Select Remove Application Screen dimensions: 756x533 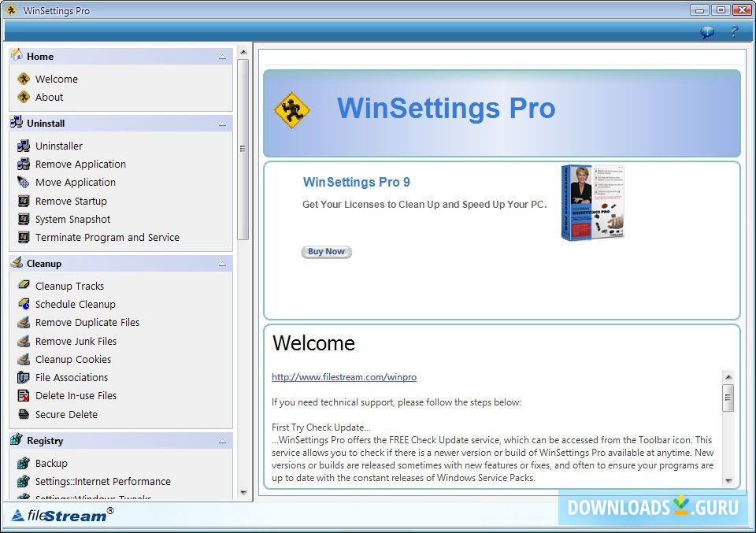80,165
